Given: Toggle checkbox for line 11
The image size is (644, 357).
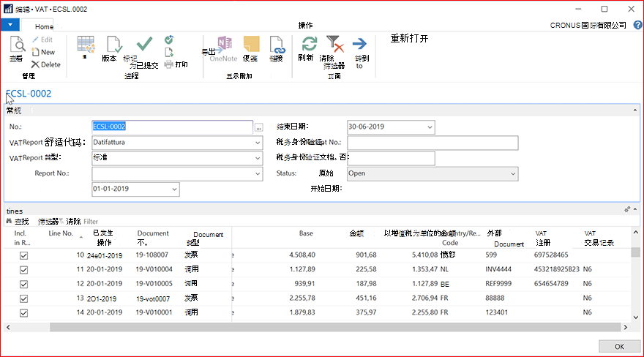Looking at the screenshot, I should 24,270.
